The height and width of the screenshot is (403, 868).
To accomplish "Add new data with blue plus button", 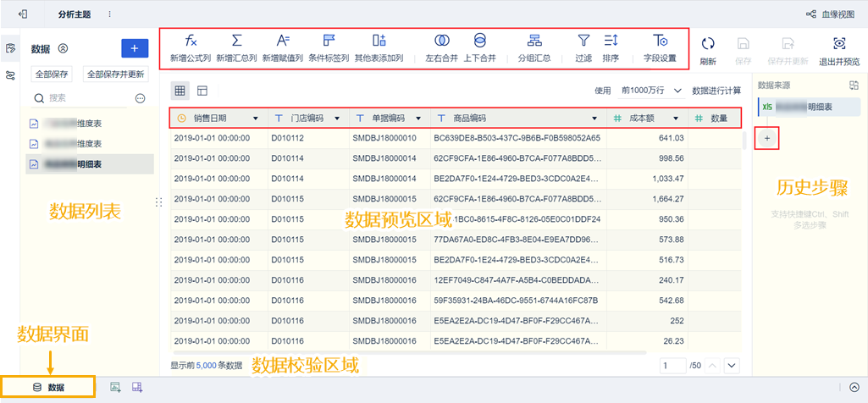I will point(135,49).
